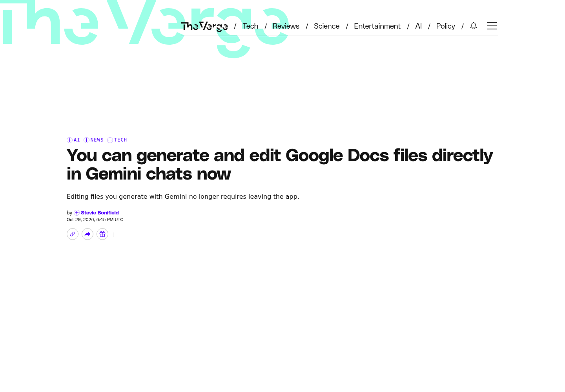Screen dimensions: 565x392
Task: Follow the Tech topic plus icon
Action: [110, 140]
